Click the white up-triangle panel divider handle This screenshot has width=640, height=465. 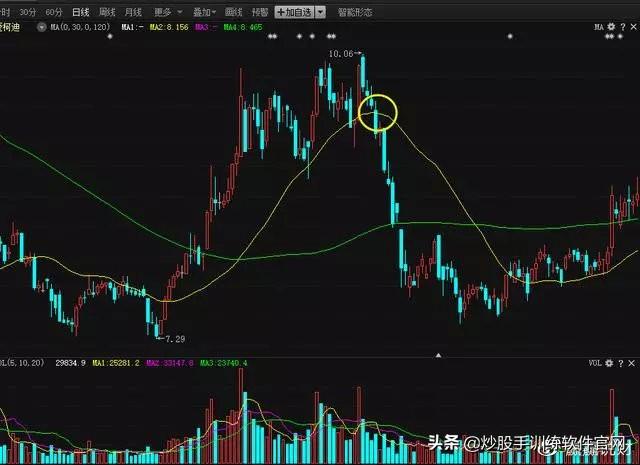point(438,356)
